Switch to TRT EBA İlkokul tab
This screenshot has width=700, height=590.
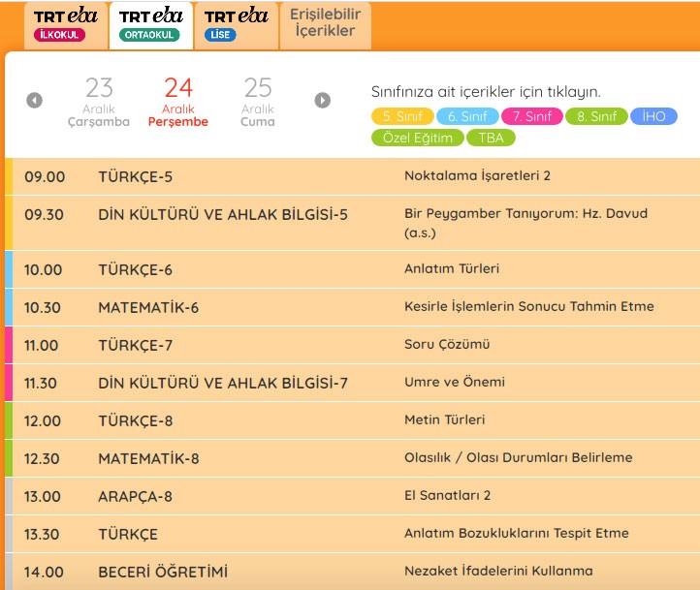[59, 25]
